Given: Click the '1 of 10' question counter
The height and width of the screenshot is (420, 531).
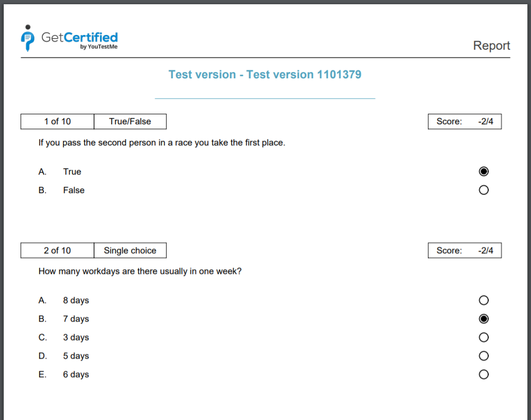Looking at the screenshot, I should coord(57,121).
